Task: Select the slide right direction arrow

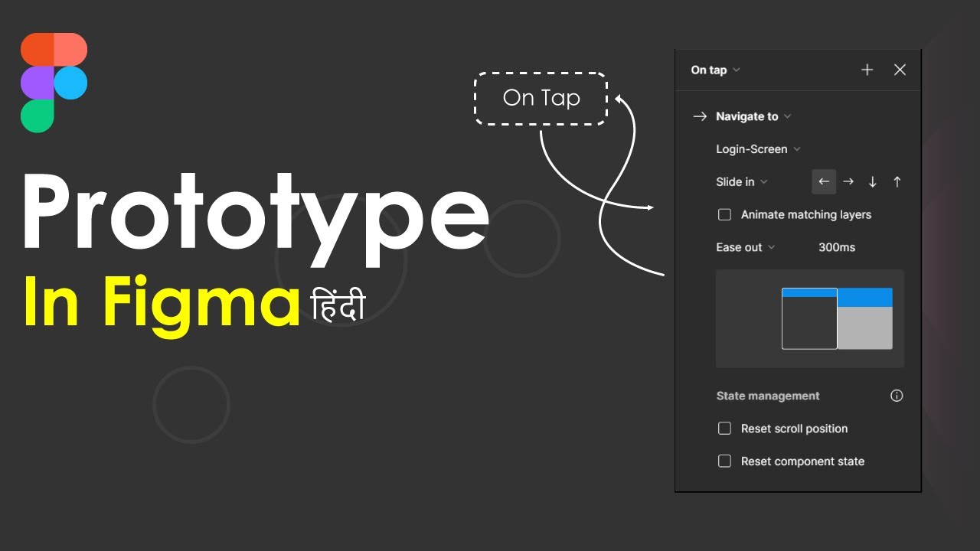Action: 848,181
